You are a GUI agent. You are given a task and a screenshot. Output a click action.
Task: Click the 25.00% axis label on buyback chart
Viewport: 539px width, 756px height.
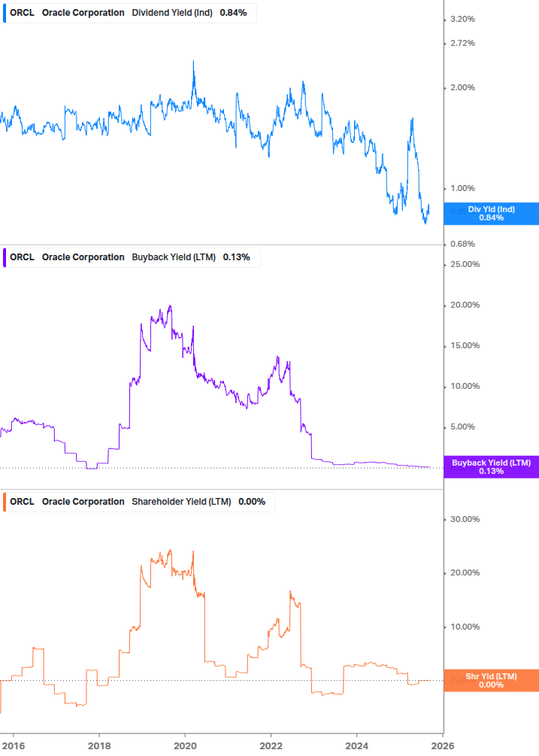465,264
